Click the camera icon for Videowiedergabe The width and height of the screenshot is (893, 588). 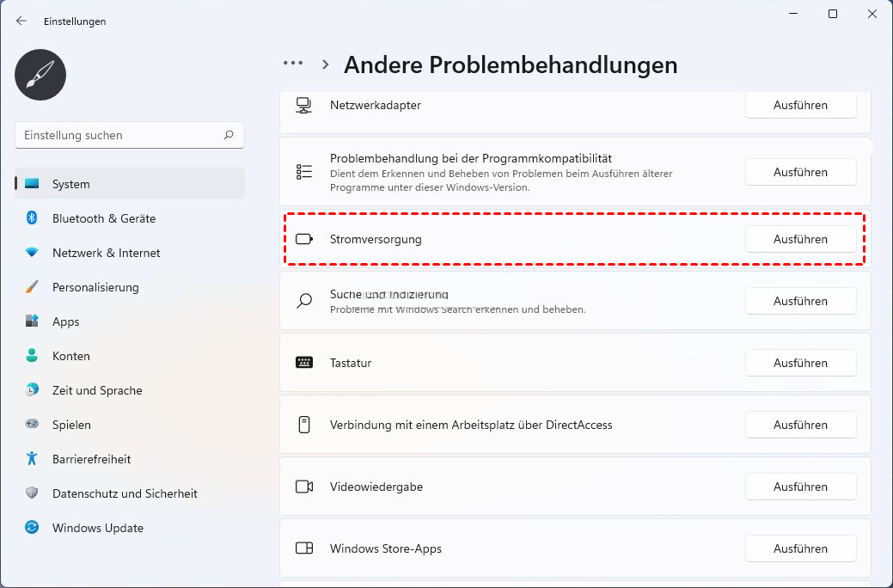(x=304, y=487)
